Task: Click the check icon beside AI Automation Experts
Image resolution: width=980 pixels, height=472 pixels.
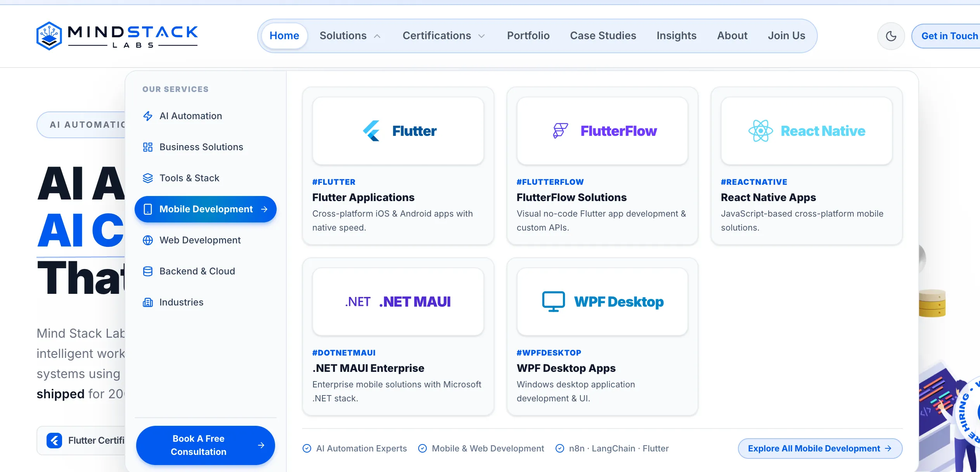Action: [x=307, y=448]
